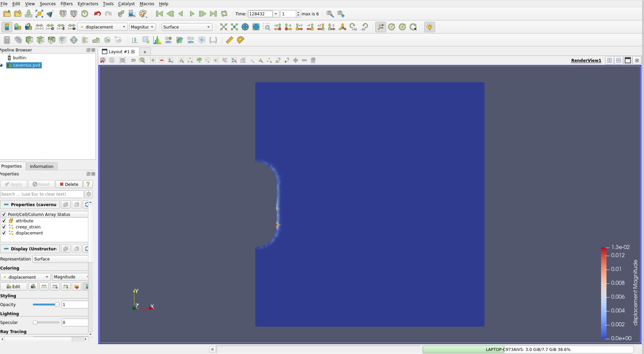This screenshot has height=354, width=644.
Task: Uncheck the displacement array checkbox
Action: click(4, 233)
